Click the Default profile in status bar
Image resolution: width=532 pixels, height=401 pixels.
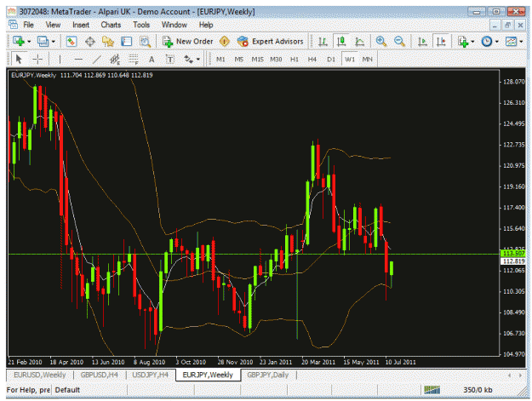67,390
